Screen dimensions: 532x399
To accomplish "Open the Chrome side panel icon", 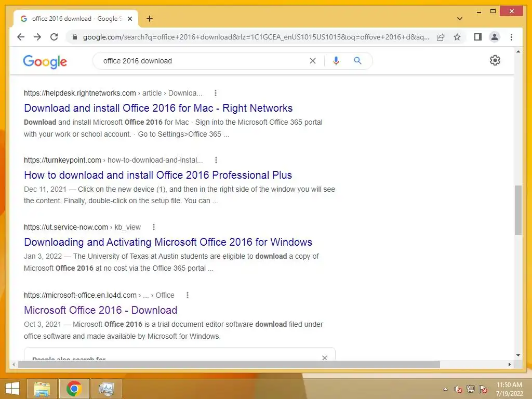I will click(478, 37).
